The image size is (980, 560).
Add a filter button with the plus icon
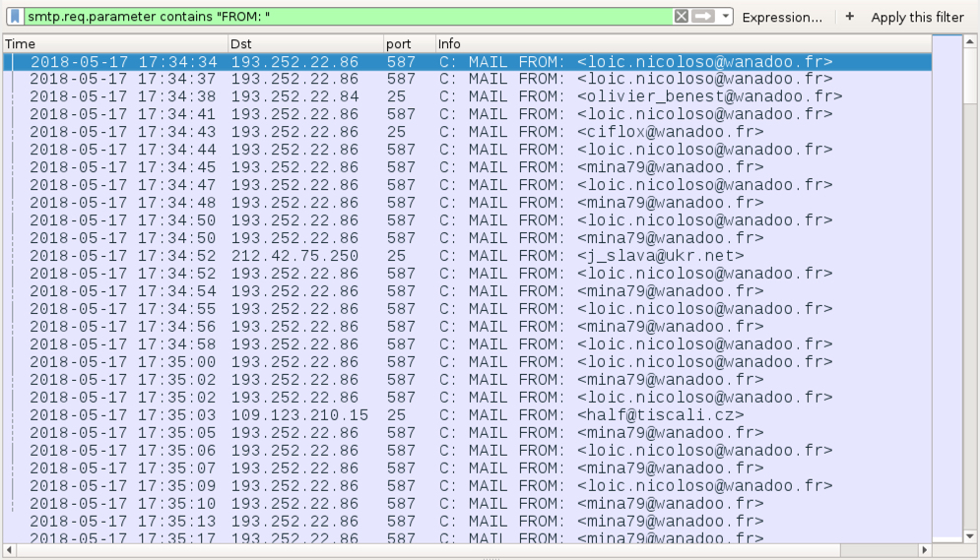coord(849,17)
